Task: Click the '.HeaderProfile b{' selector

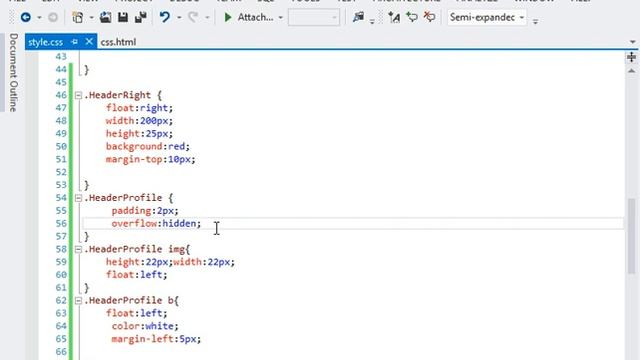Action: click(131, 300)
